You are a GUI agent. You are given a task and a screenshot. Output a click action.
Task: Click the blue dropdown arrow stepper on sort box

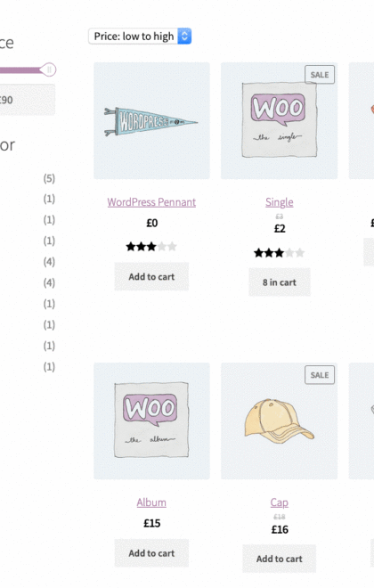coord(184,37)
